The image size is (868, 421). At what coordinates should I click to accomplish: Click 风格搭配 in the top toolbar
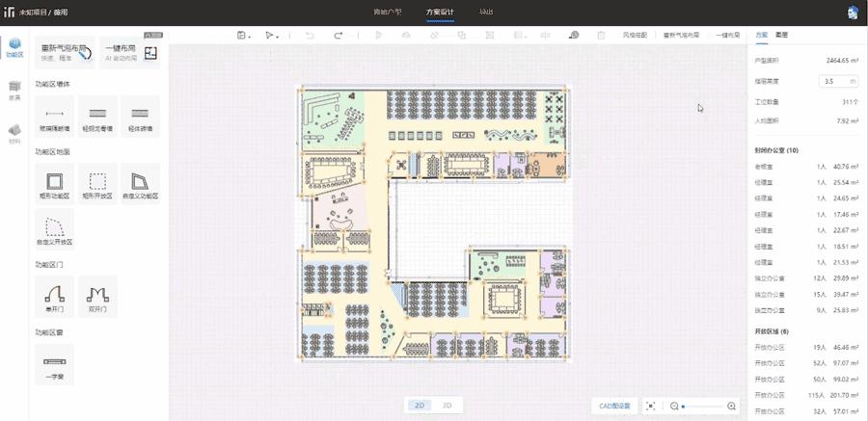coord(635,35)
